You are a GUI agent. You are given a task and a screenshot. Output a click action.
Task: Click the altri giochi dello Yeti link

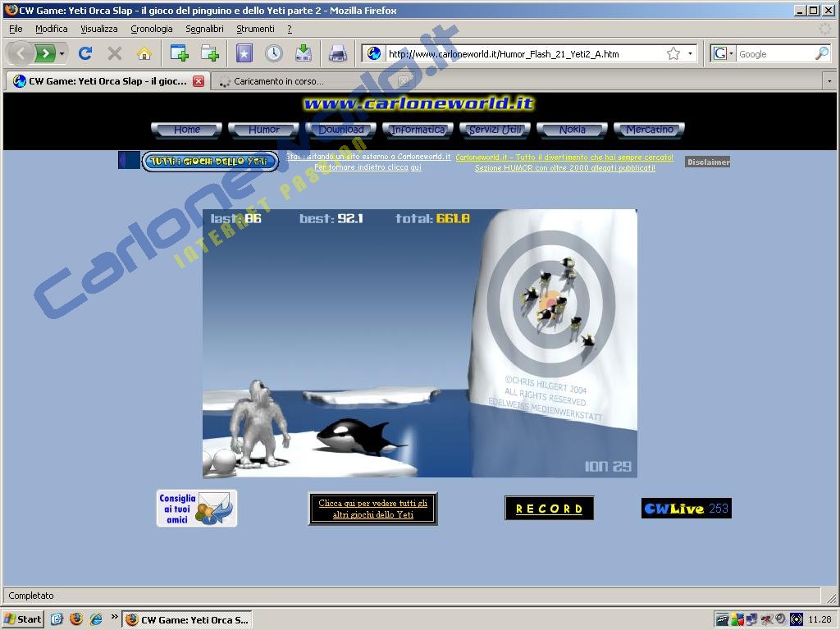click(x=373, y=509)
